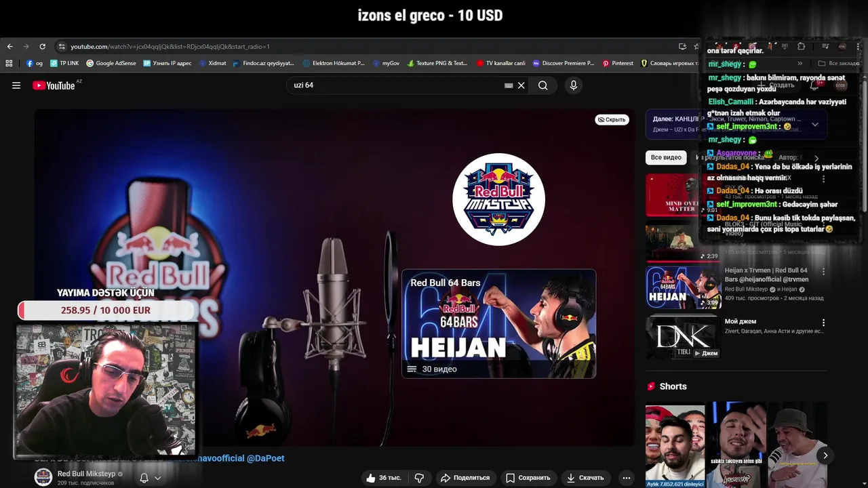
Task: Dislike the video with thumbs-down icon
Action: [419, 478]
